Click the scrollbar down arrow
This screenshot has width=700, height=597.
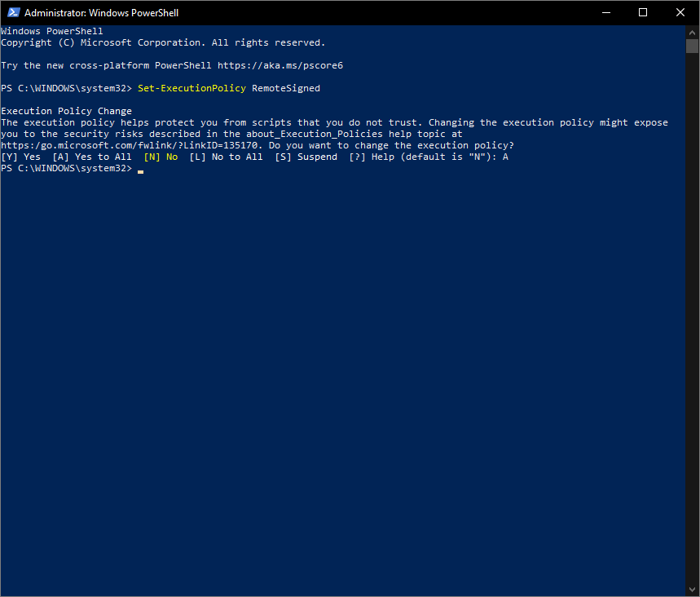pos(693,590)
